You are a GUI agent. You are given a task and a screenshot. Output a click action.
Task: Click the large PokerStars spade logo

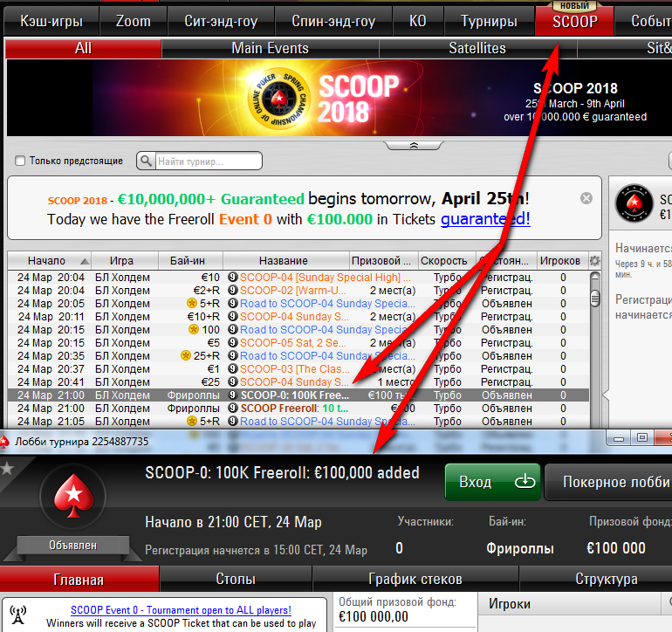73,496
